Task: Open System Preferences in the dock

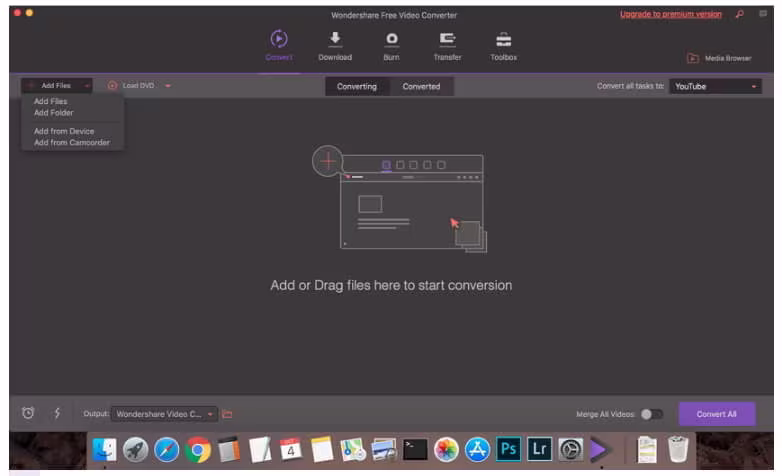Action: coord(571,450)
